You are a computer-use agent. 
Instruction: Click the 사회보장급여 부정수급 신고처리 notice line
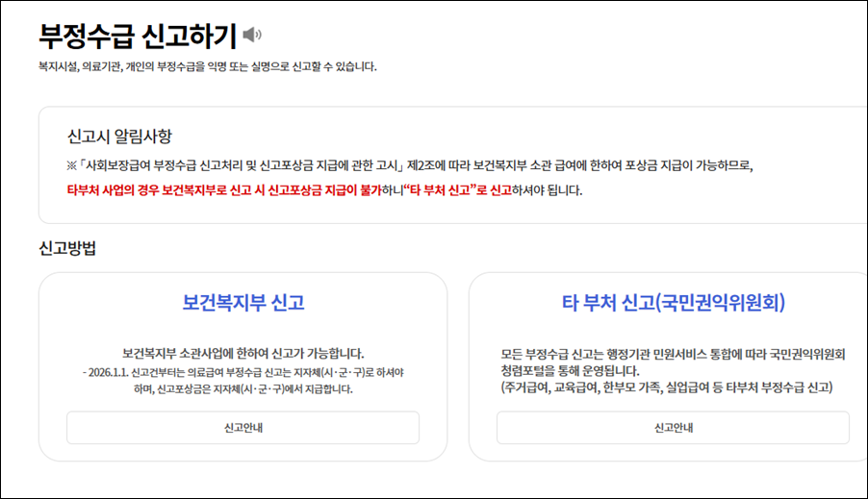click(410, 165)
